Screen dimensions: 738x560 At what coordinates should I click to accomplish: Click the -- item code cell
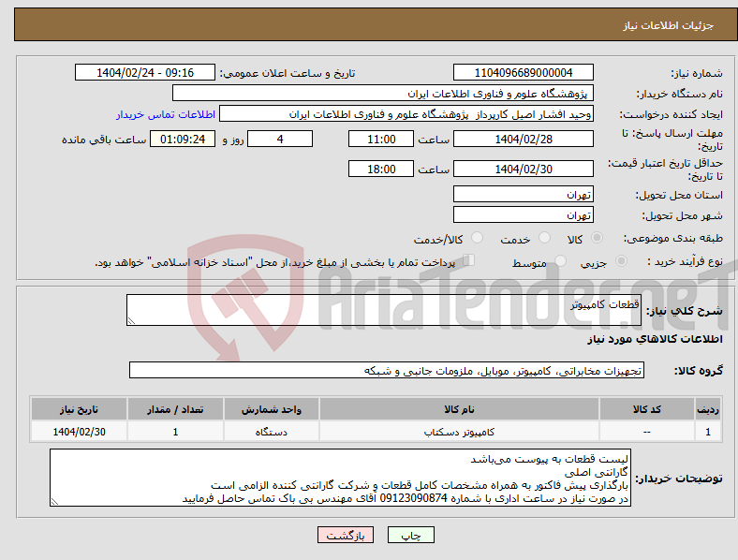pyautogui.click(x=647, y=432)
